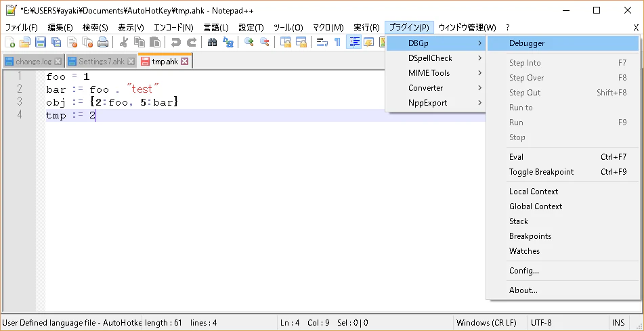Viewport: 644px width, 331px height.
Task: Toggle show all characters pilcrow icon
Action: [x=337, y=42]
